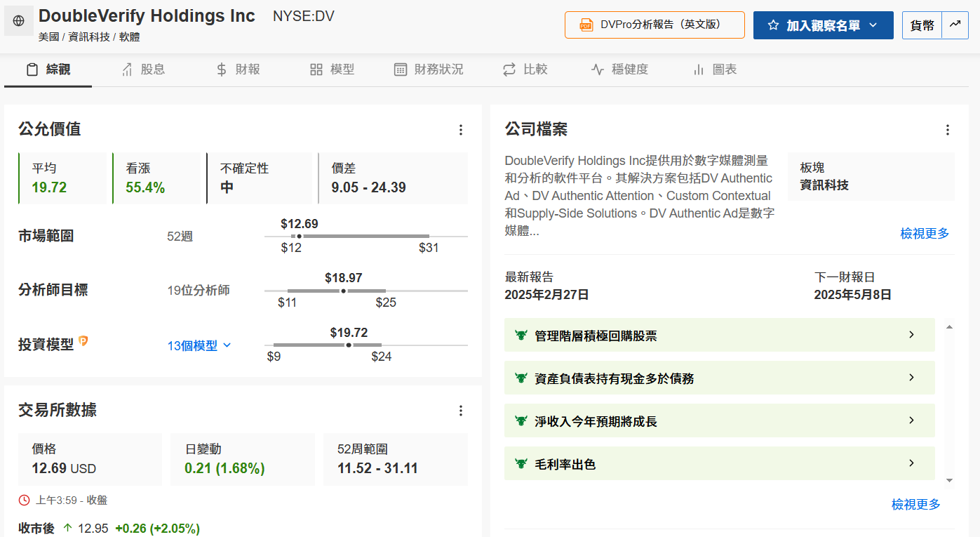Open 公司檔案 card three-dot menu
Viewport: 980px width, 537px height.
tap(948, 130)
